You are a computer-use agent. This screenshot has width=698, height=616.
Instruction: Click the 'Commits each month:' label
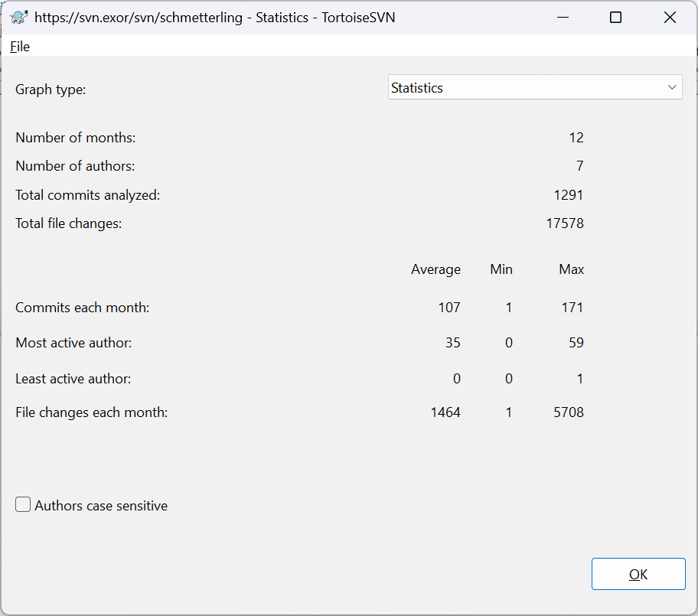[x=83, y=308]
